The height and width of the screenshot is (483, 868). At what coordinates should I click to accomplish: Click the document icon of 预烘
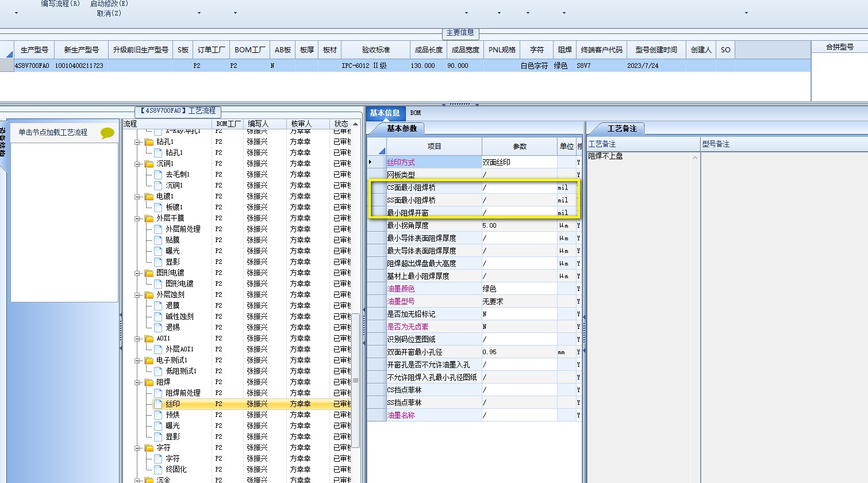[158, 415]
